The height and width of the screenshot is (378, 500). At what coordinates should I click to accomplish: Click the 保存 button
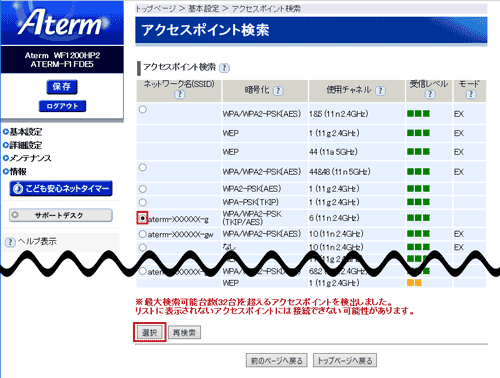coord(62,87)
